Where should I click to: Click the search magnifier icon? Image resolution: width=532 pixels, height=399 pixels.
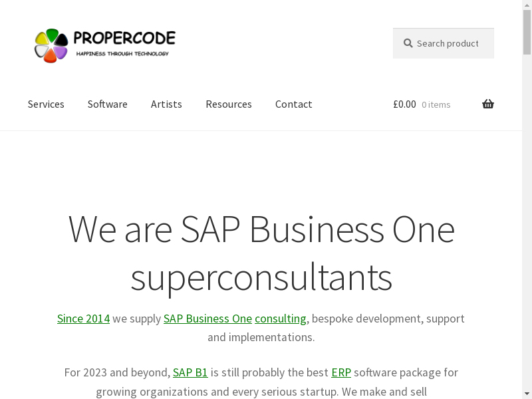tap(408, 43)
